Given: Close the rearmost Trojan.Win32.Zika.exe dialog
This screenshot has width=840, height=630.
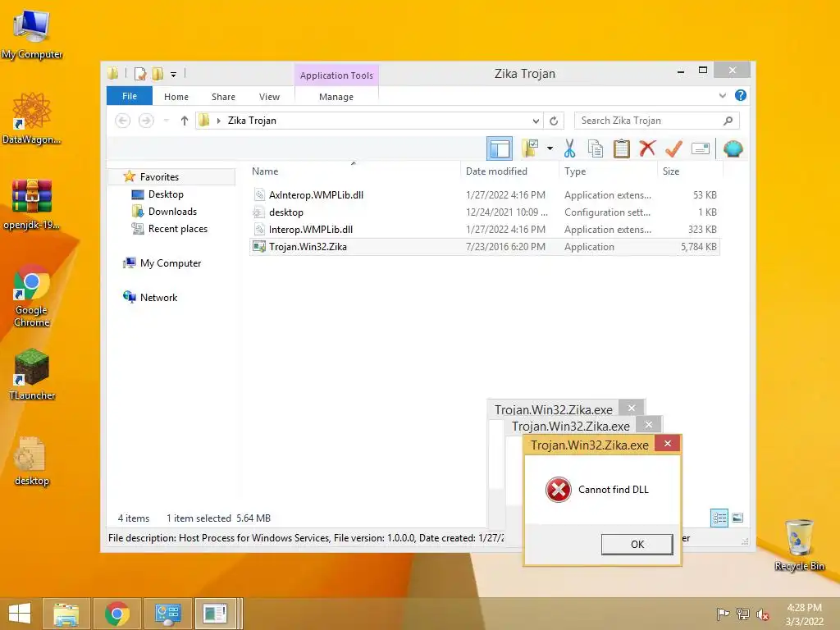Looking at the screenshot, I should 632,408.
